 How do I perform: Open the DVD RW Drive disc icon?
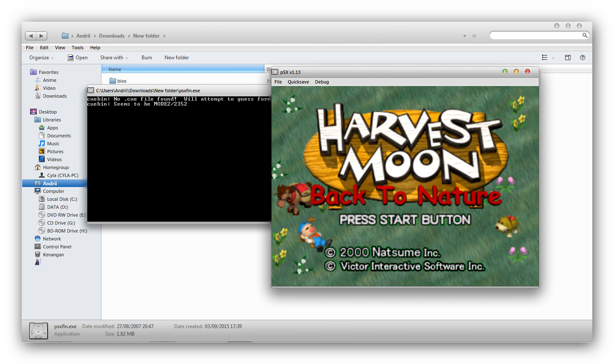42,215
